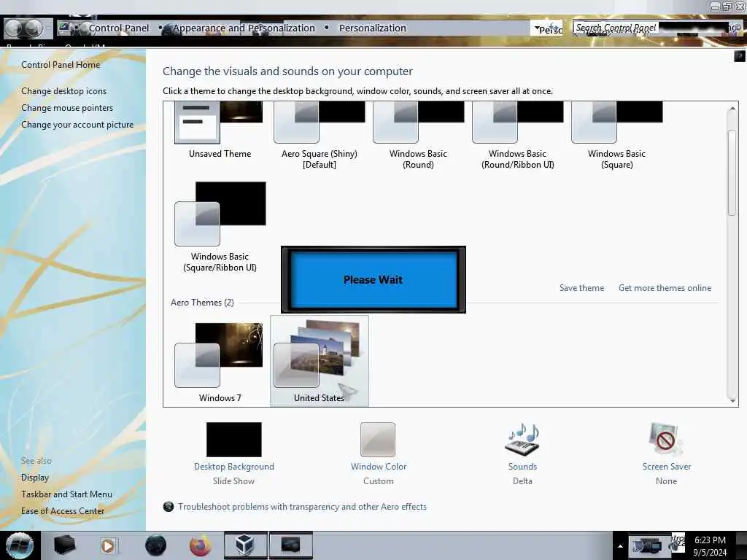Click the Control Panel address bar icon
The width and height of the screenshot is (747, 560).
tap(64, 28)
